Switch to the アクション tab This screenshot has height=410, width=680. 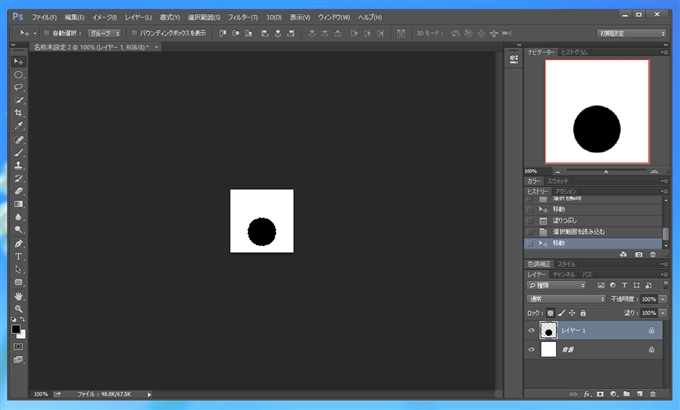pos(566,191)
